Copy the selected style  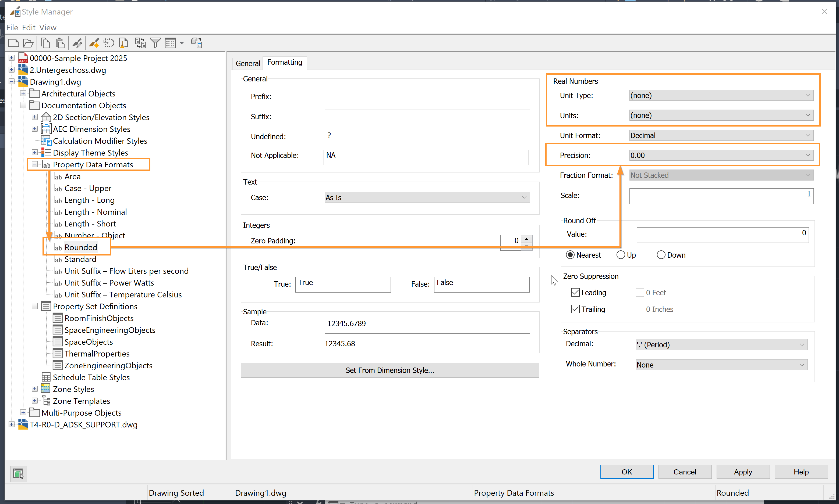(45, 43)
